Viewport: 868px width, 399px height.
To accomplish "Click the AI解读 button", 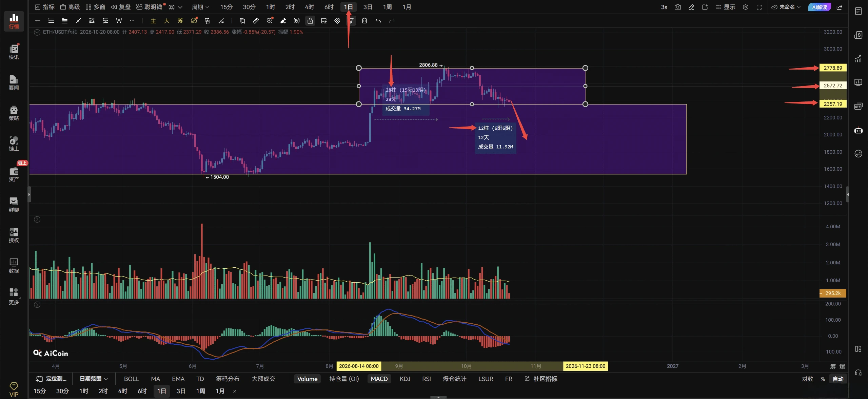I will tap(820, 7).
